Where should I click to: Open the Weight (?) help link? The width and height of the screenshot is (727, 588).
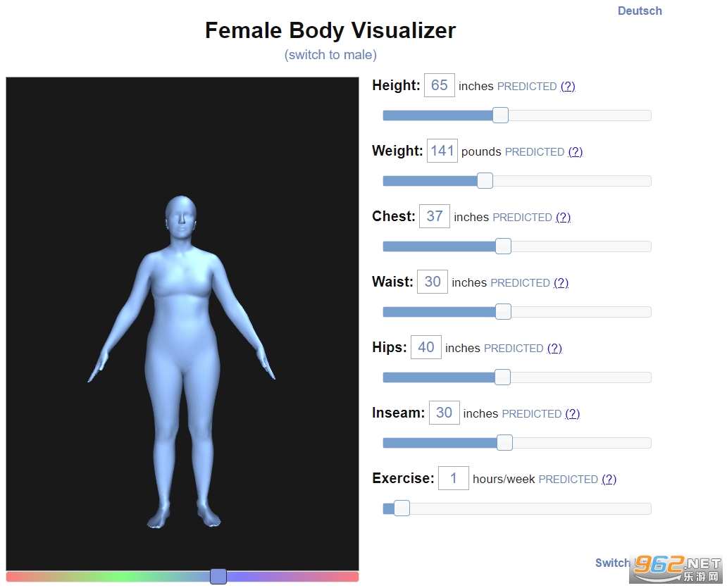point(575,151)
